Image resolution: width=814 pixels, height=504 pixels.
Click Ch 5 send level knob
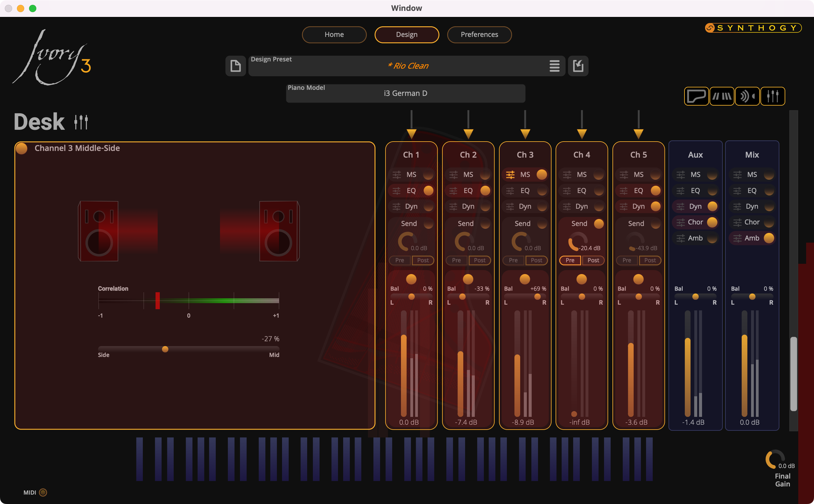(635, 242)
